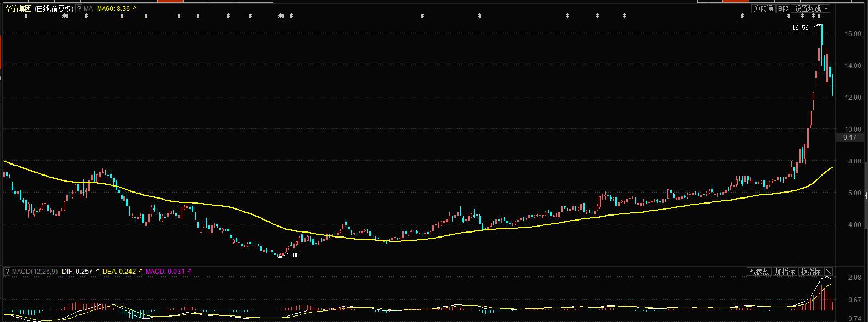Click the orange highlighted segment at top center-left

click(x=170, y=1)
